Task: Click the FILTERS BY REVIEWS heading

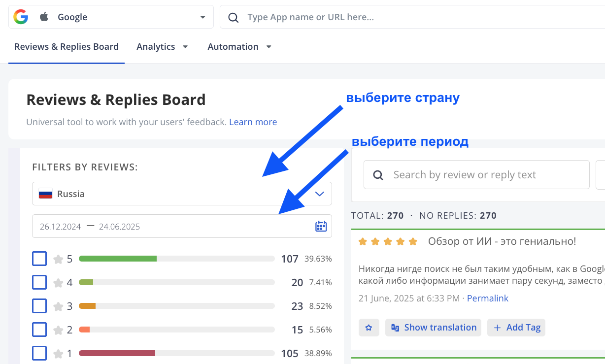Action: tap(85, 167)
